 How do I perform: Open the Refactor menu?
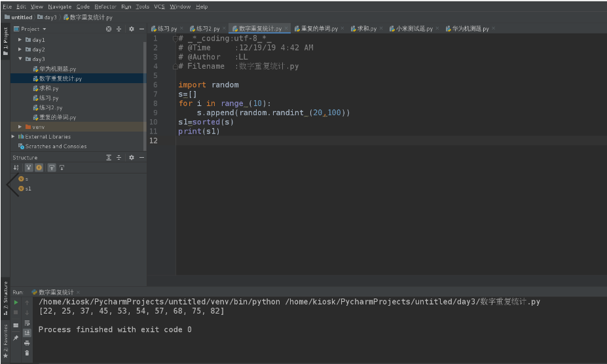pos(105,7)
